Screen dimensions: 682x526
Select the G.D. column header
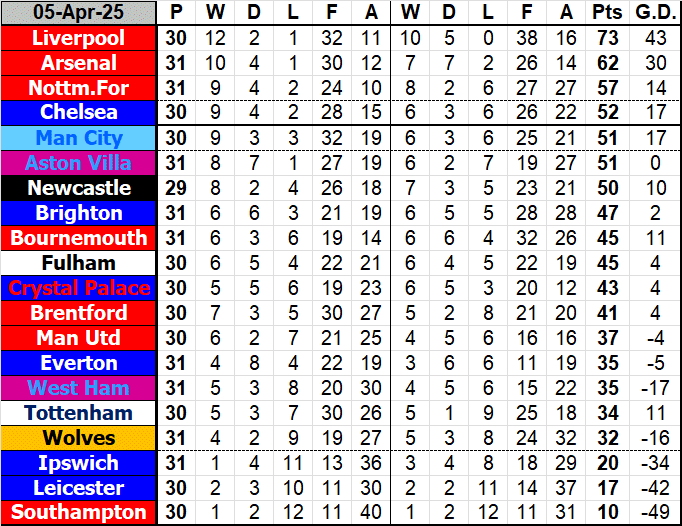(652, 13)
